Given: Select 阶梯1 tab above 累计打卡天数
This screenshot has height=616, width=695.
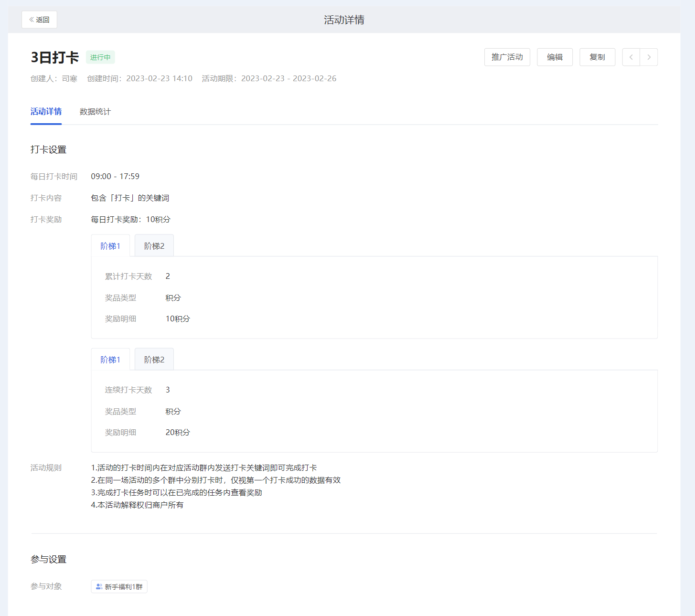Looking at the screenshot, I should tap(110, 246).
